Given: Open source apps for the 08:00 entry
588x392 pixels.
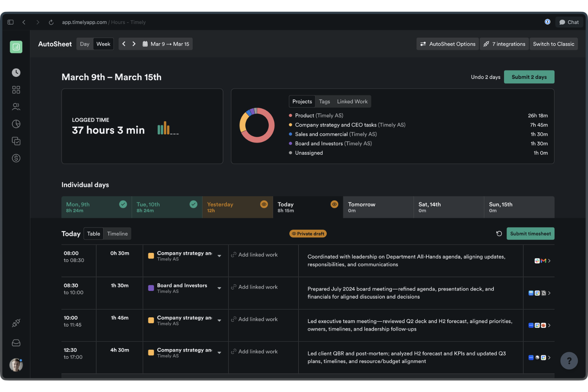Looking at the screenshot, I should coord(543,261).
